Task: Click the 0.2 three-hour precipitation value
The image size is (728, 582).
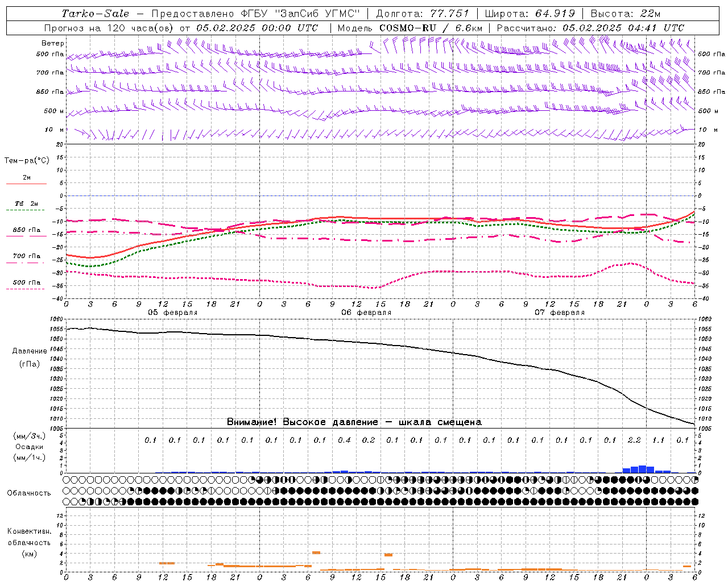Action: (369, 440)
